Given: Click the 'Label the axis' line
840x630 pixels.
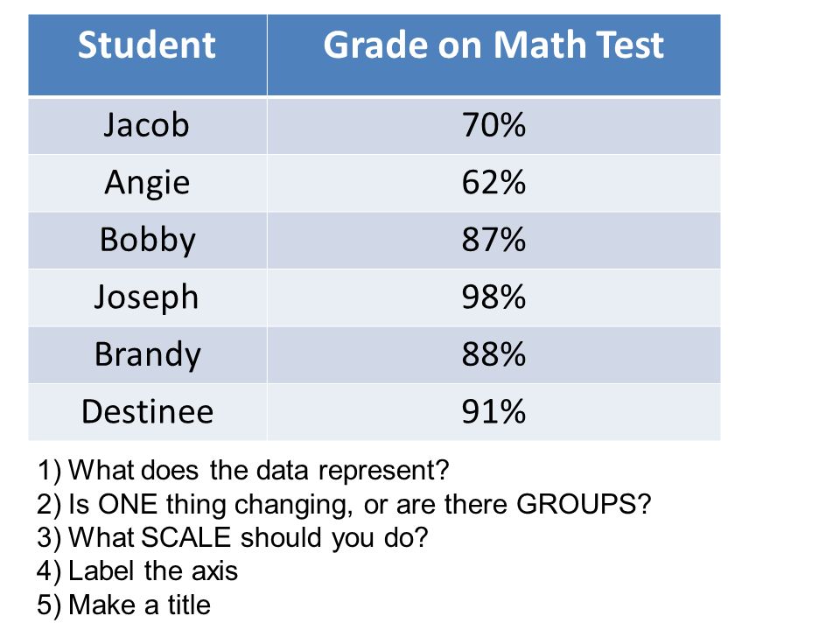Looking at the screenshot, I should pyautogui.click(x=137, y=571).
